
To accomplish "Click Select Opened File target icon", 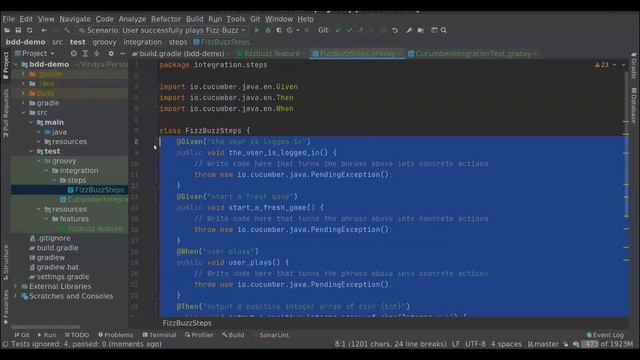I will 73,53.
